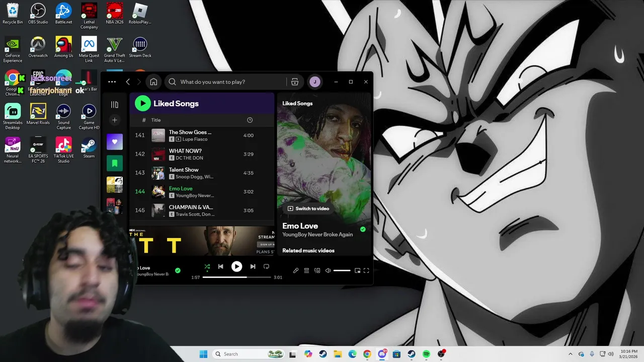
Task: Open TikTok LIVE Studio desktop shortcut
Action: point(63,150)
